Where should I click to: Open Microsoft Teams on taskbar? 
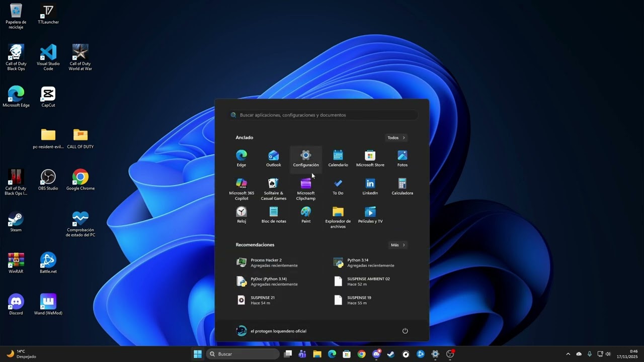click(x=302, y=354)
